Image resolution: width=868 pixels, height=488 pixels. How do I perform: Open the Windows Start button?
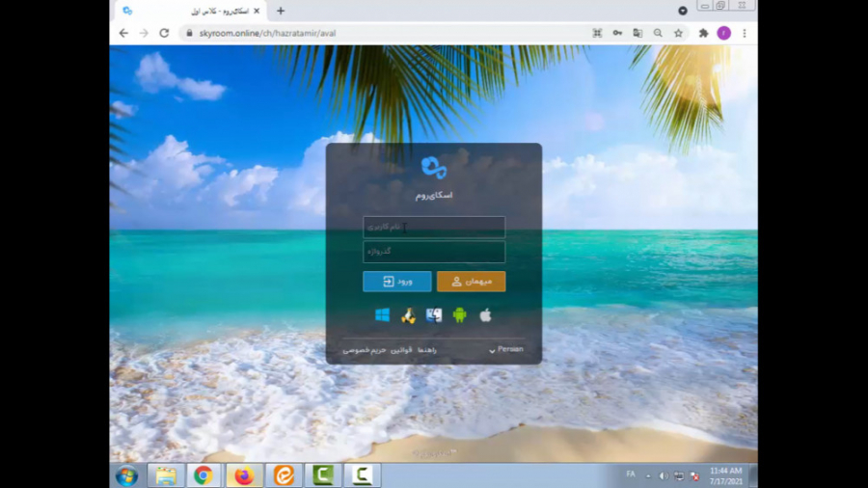coord(126,475)
